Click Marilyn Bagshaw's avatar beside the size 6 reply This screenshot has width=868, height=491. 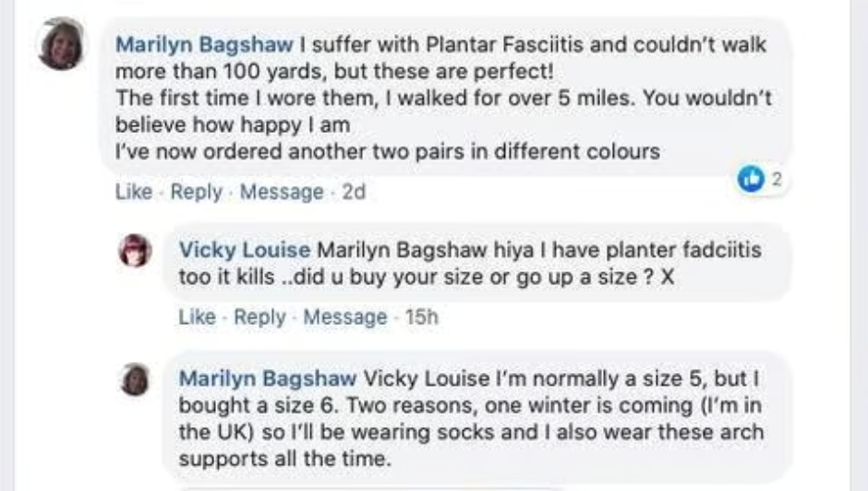tap(135, 379)
